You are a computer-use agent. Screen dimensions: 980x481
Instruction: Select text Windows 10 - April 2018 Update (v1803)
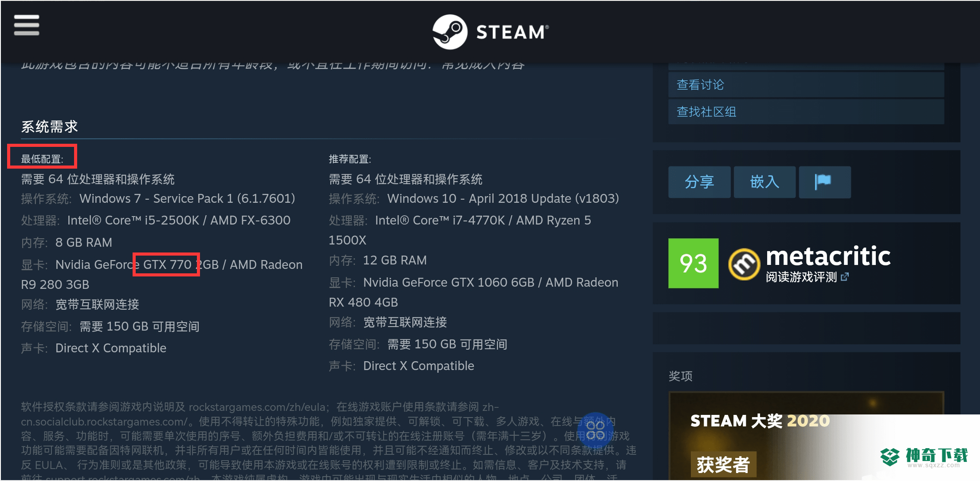point(503,198)
